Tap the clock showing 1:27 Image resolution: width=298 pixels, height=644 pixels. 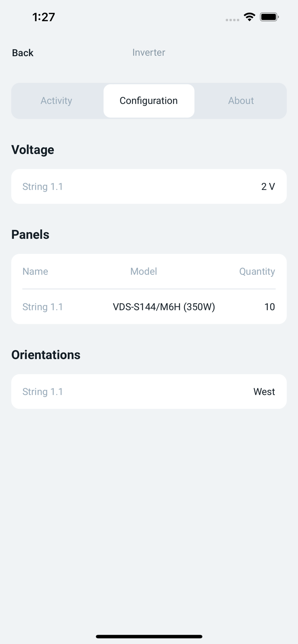tap(44, 17)
